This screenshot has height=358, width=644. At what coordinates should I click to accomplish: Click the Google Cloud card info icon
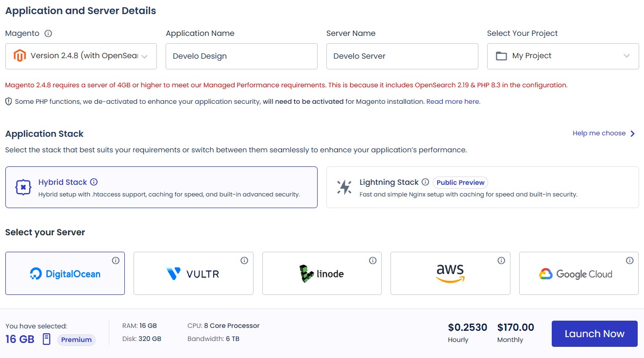629,260
